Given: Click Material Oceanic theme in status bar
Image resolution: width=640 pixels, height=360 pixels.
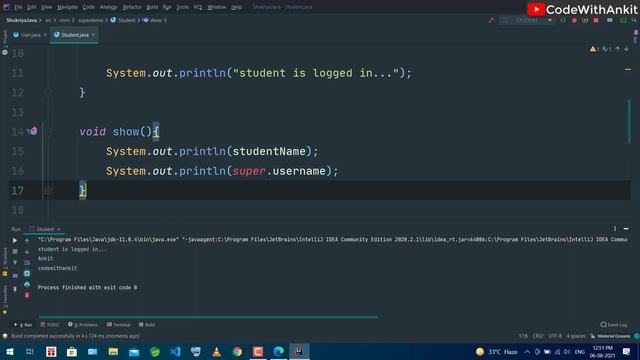Looking at the screenshot, I should 614,336.
